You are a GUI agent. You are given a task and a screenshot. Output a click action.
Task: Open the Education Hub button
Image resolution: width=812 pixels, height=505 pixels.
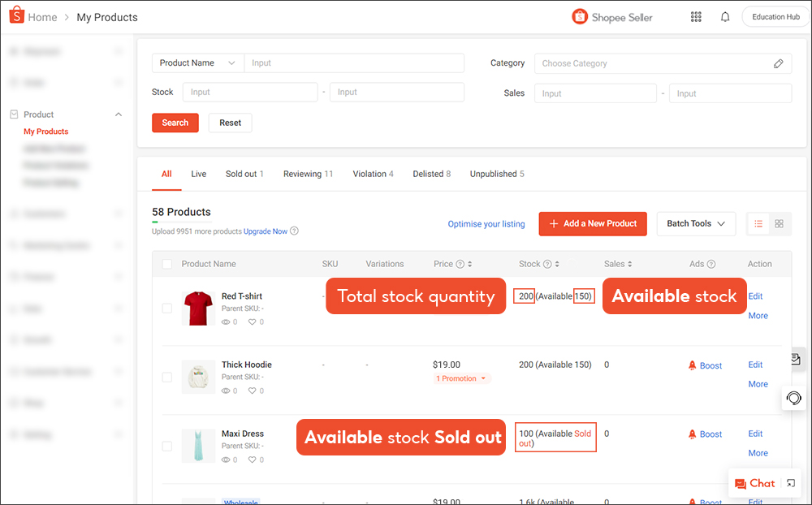point(775,17)
